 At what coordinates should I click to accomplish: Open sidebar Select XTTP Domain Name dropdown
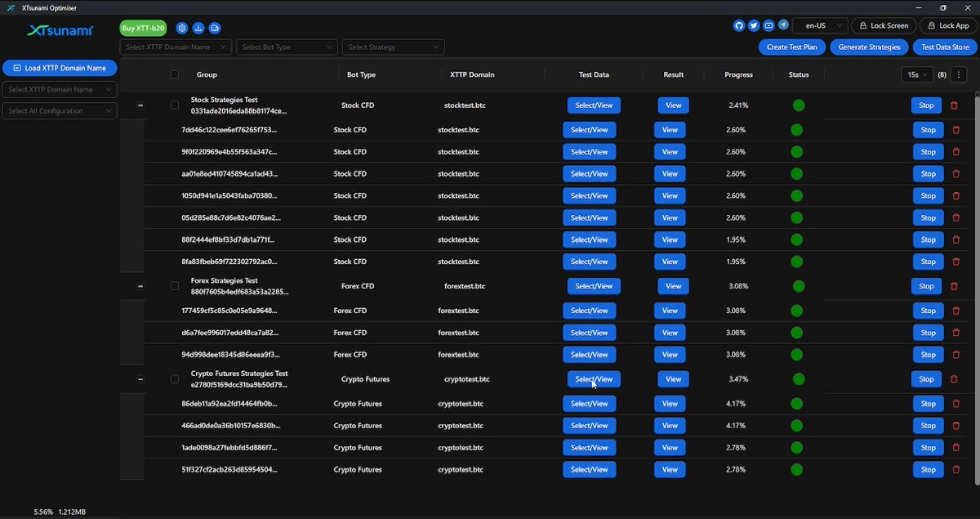[x=60, y=89]
